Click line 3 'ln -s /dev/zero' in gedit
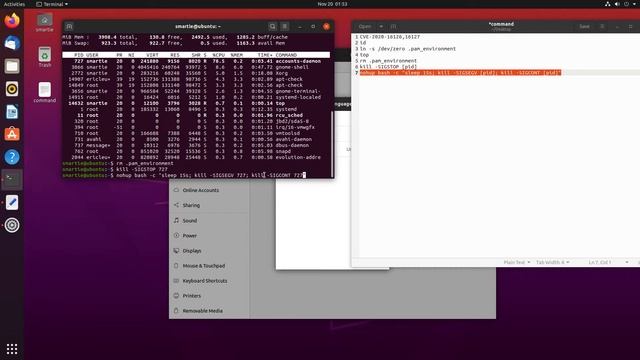Screen dimensions: 640x360 pos(407,49)
